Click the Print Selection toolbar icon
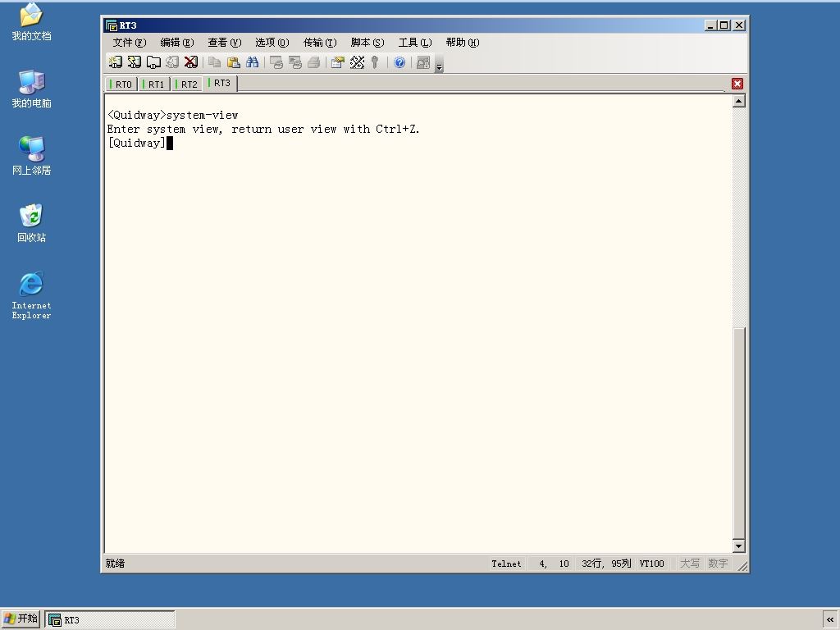This screenshot has width=840, height=630. coord(295,62)
